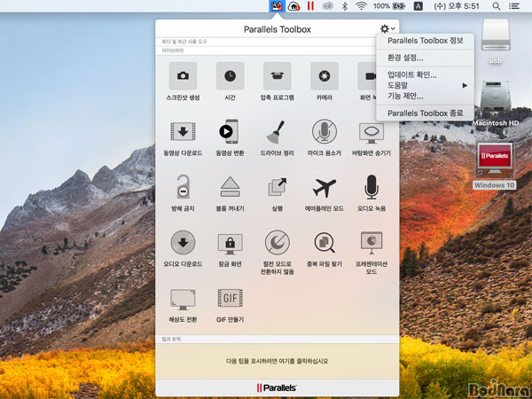Open the 실행 launch tool
Image resolution: width=532 pixels, height=399 pixels.
278,193
